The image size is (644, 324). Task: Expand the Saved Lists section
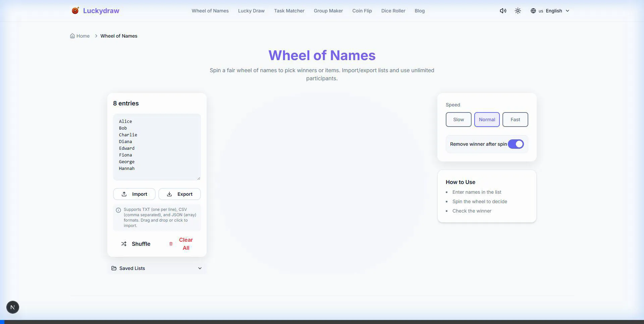tap(157, 268)
